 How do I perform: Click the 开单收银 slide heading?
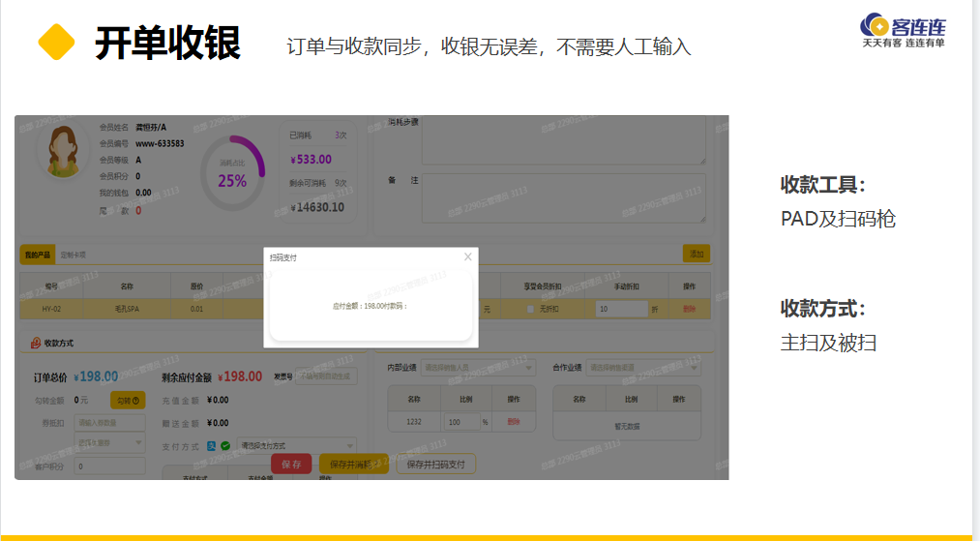(x=167, y=44)
